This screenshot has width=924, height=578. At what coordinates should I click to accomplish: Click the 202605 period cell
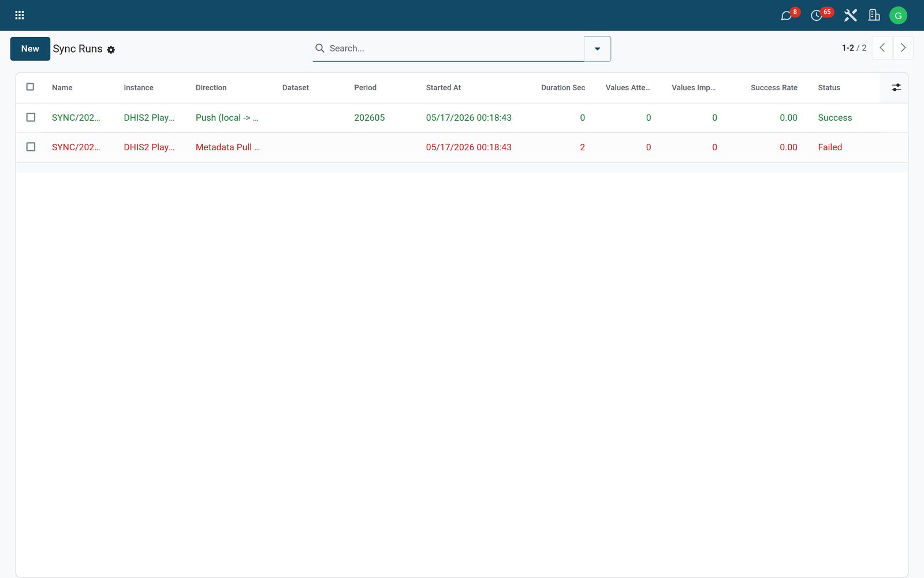click(370, 118)
